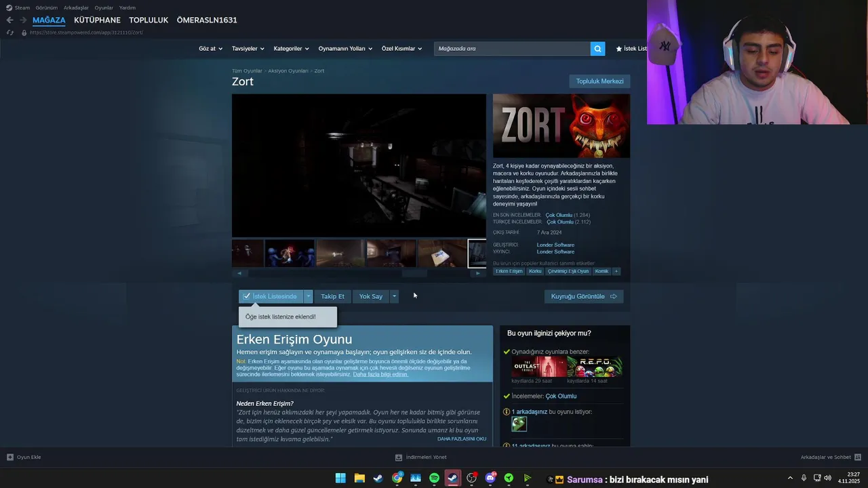This screenshot has width=868, height=488.
Task: Open the Photos app icon on the taskbar
Action: click(416, 479)
